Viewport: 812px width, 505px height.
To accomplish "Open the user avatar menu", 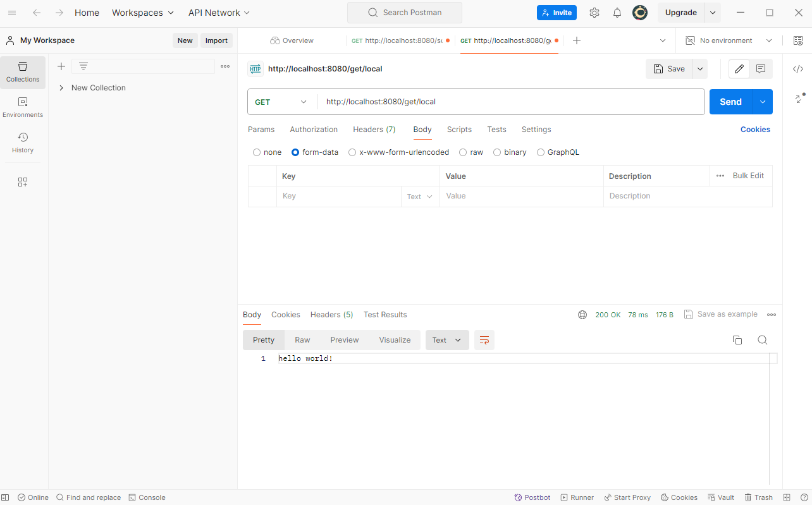I will point(640,13).
